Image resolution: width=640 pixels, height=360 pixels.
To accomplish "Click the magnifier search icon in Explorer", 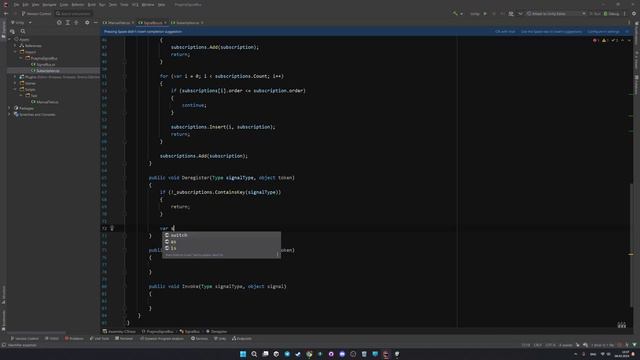I will click(23, 31).
